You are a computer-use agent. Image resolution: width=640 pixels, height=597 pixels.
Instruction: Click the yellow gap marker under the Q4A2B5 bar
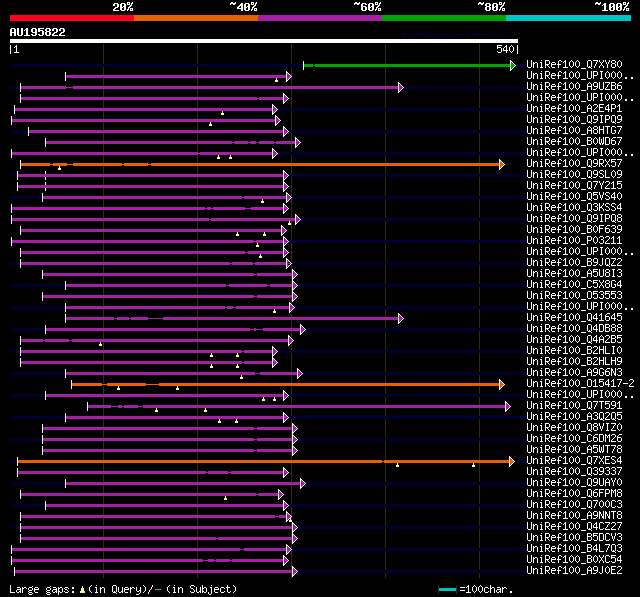pos(100,344)
